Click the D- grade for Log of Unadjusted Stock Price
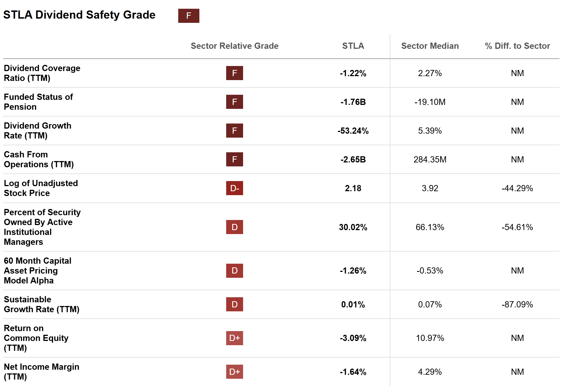This screenshot has height=392, width=564. (x=234, y=188)
